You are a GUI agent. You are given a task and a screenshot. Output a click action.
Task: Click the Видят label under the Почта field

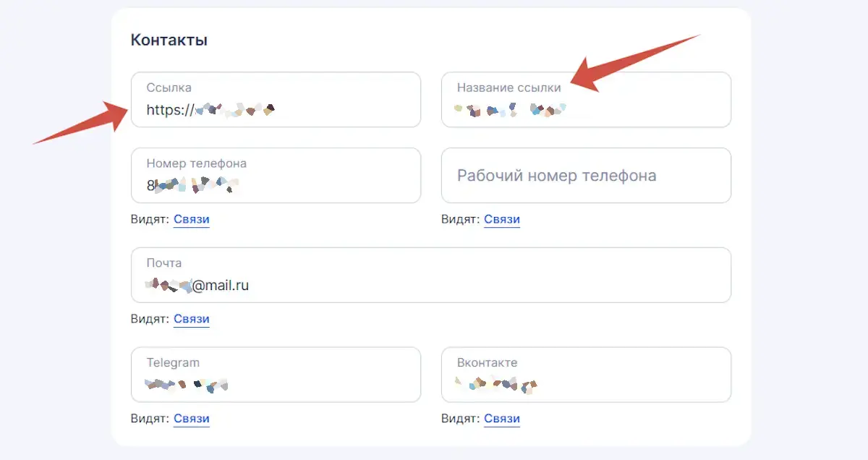point(152,319)
